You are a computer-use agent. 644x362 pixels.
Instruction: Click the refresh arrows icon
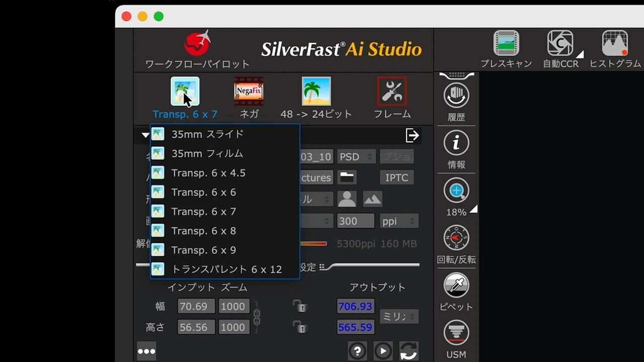pyautogui.click(x=409, y=351)
